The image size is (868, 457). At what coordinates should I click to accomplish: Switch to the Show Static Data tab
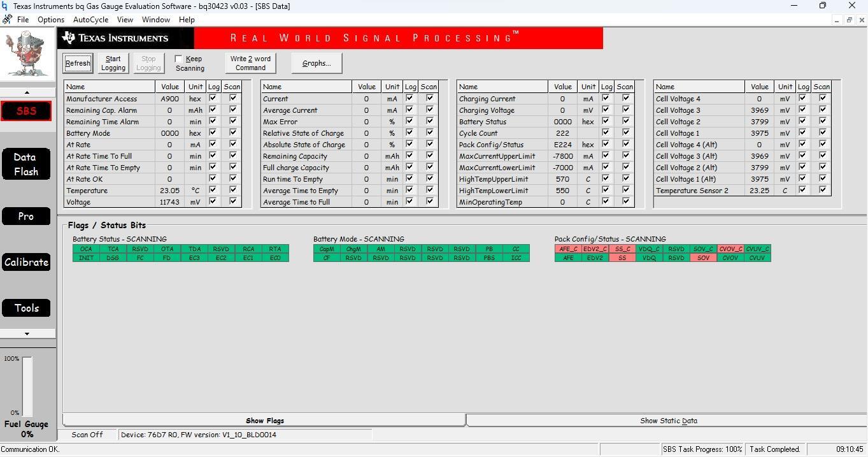pos(667,421)
